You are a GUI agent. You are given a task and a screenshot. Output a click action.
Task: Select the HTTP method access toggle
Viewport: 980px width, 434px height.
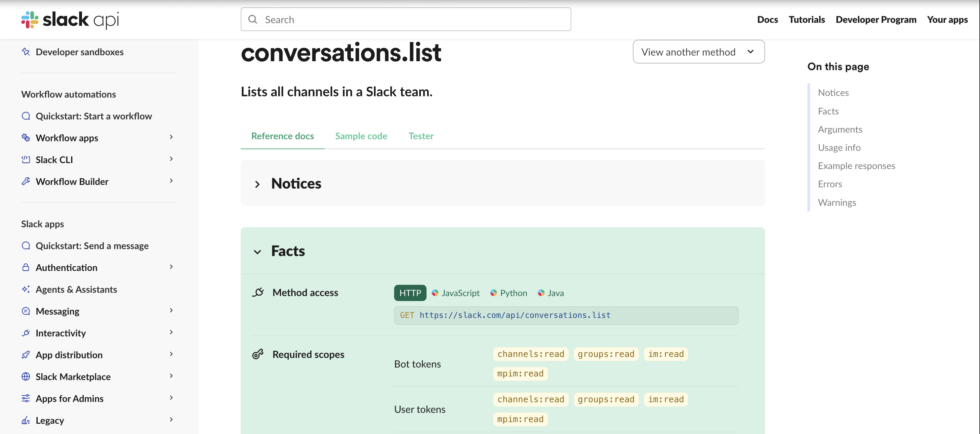pos(410,293)
